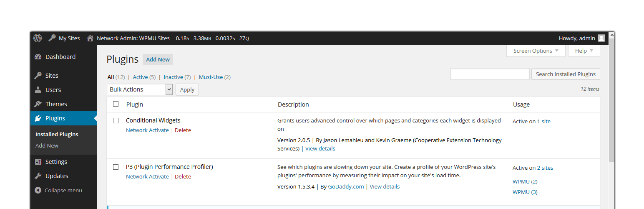Click the WordPress logo icon
The image size is (644, 209).
click(x=38, y=38)
